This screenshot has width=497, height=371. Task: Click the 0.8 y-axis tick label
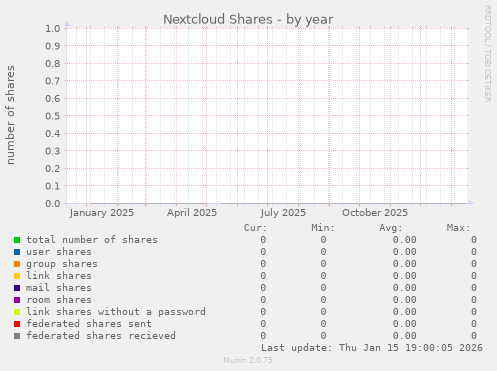coord(53,63)
